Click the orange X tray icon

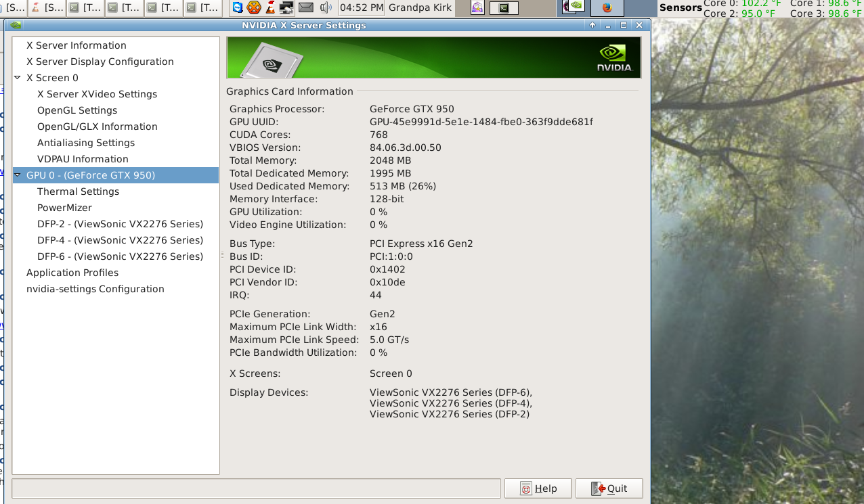254,7
